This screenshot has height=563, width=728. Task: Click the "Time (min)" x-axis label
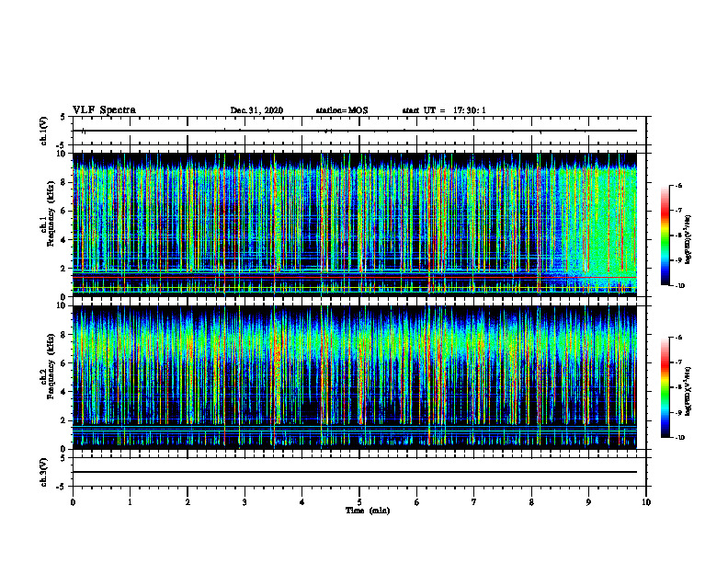point(368,511)
